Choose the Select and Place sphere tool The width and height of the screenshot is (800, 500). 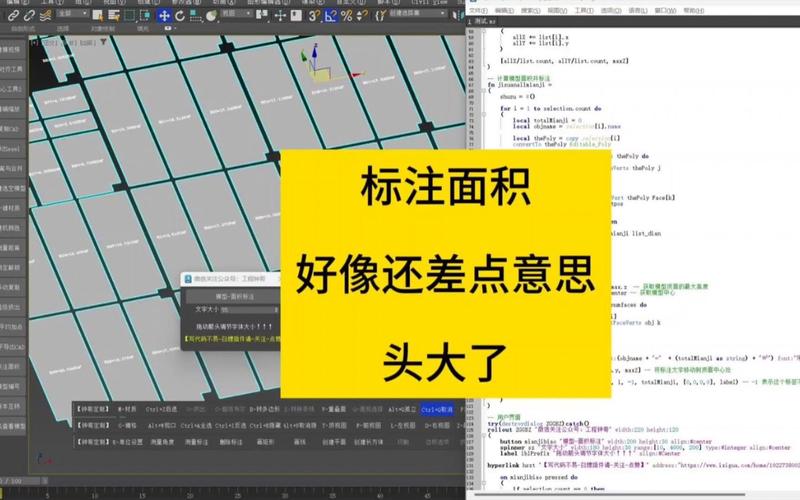pos(211,16)
